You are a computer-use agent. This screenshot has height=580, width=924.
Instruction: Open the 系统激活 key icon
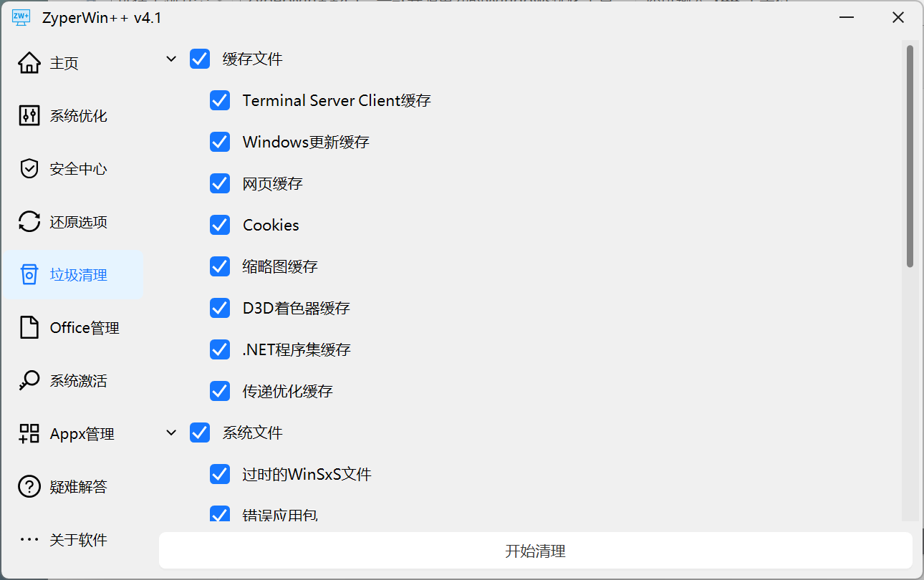[x=29, y=381]
